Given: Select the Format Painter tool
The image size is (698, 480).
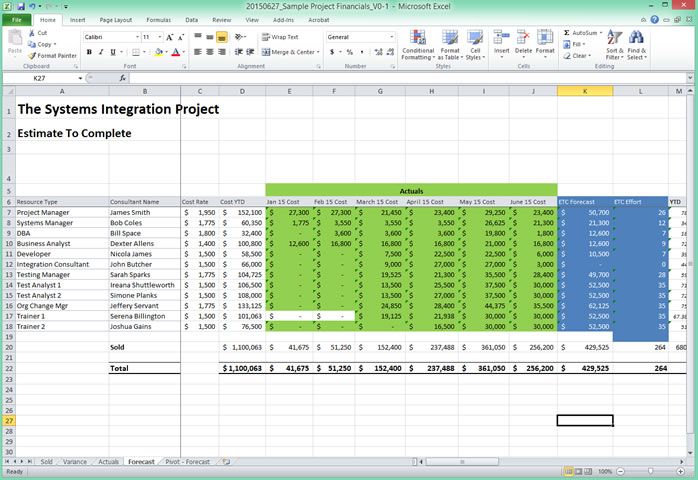Looking at the screenshot, I should [52, 56].
